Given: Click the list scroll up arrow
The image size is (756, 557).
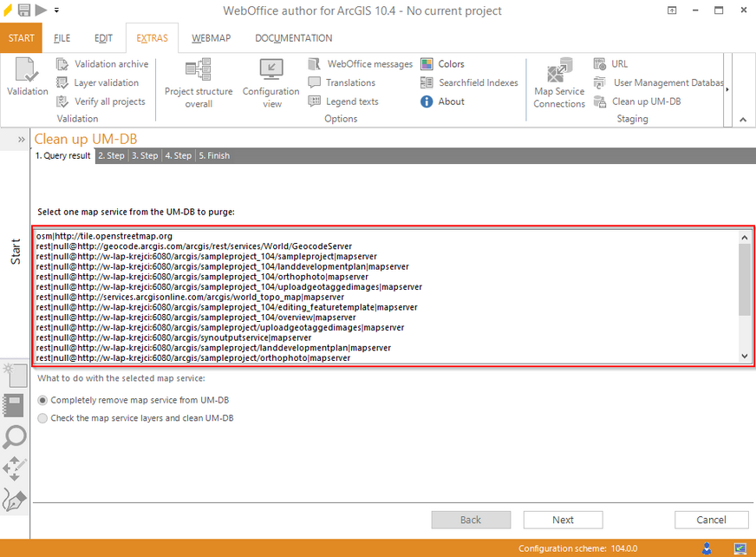Looking at the screenshot, I should [745, 237].
